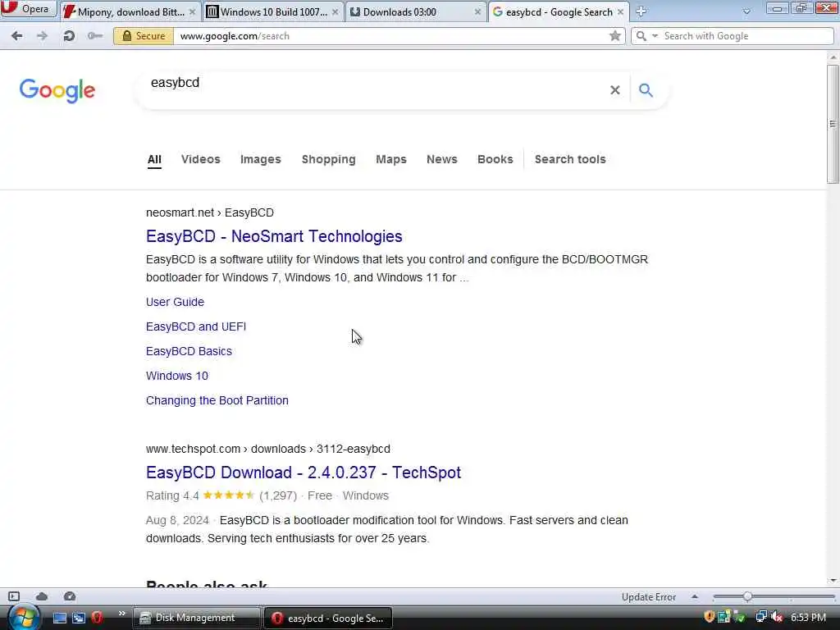Expand quick launch chevron
Image resolution: width=840 pixels, height=630 pixels.
pos(121,614)
